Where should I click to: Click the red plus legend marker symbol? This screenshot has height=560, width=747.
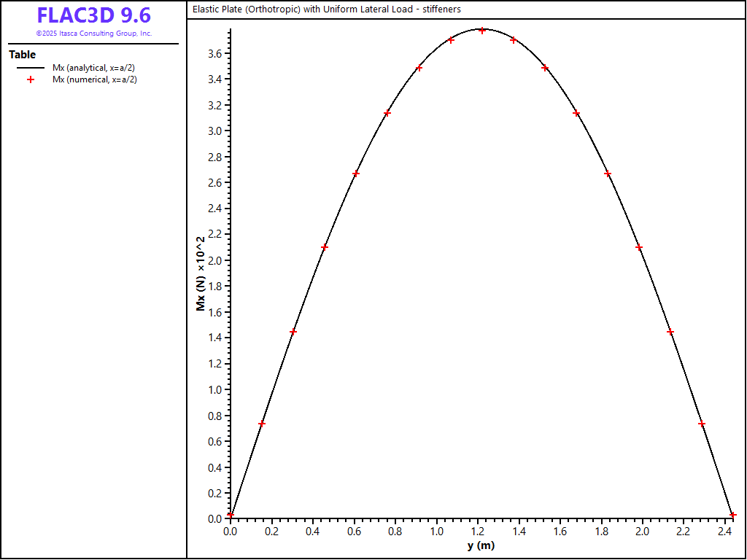click(31, 79)
